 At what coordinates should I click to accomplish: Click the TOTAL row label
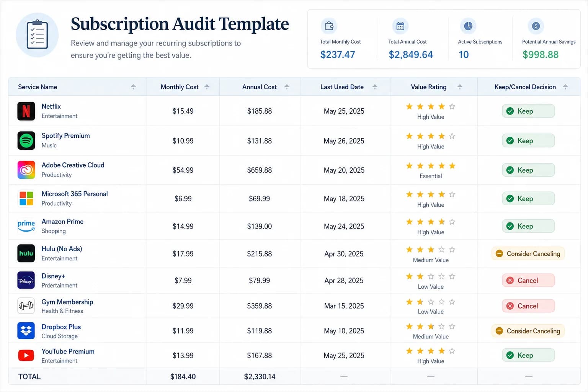coord(29,377)
